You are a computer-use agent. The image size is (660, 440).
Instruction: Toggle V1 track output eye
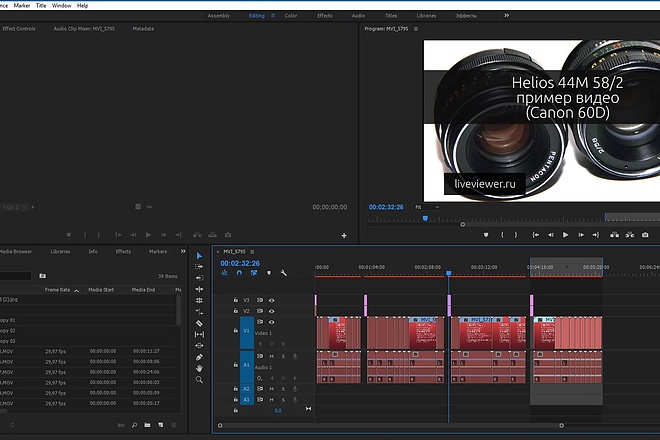271,322
